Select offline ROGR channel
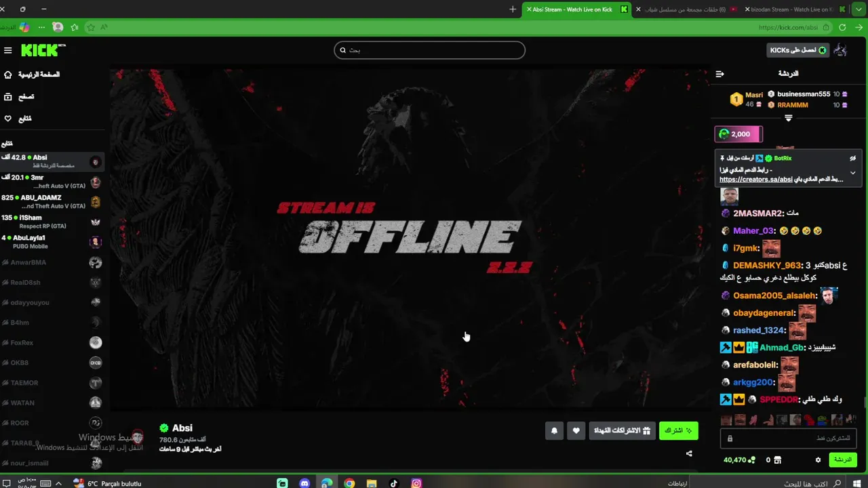 click(52, 423)
